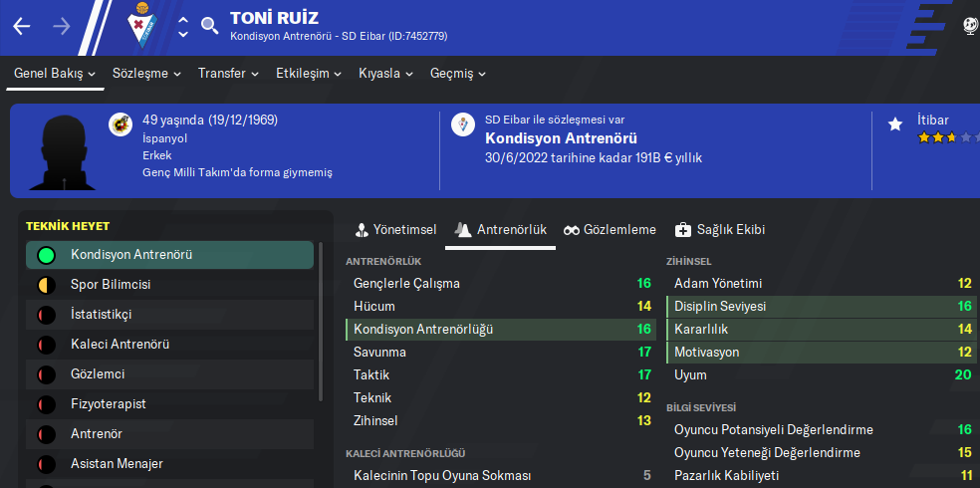Switch to the Yönetimsel tab
The height and width of the screenshot is (488, 980).
[395, 230]
